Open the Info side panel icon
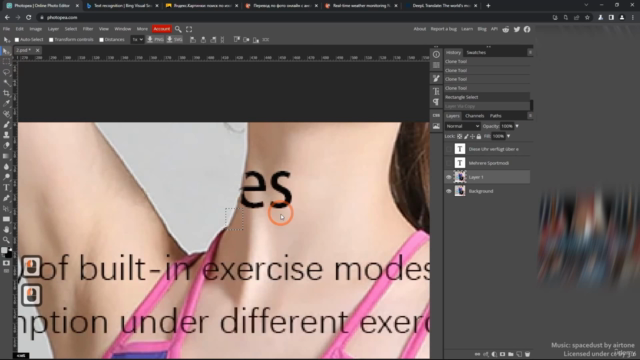This screenshot has height=360, width=640. coord(436,55)
